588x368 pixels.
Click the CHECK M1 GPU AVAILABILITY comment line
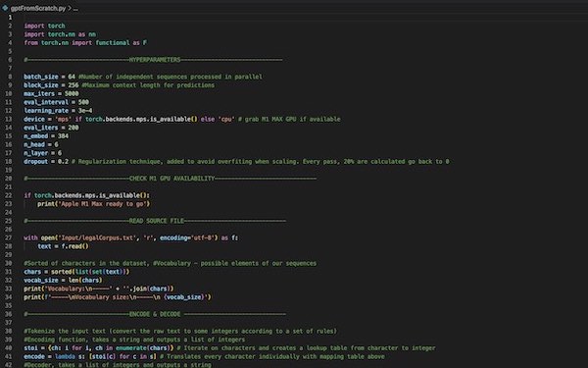(x=171, y=179)
